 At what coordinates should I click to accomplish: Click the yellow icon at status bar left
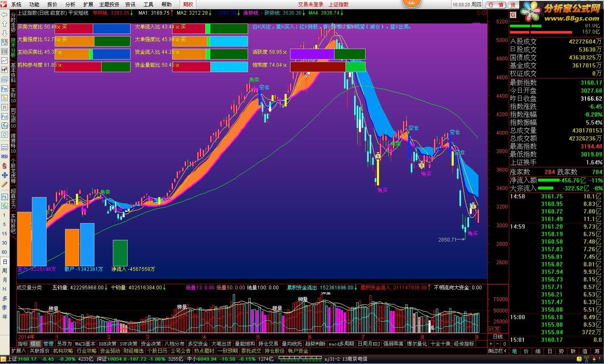pos(4,359)
